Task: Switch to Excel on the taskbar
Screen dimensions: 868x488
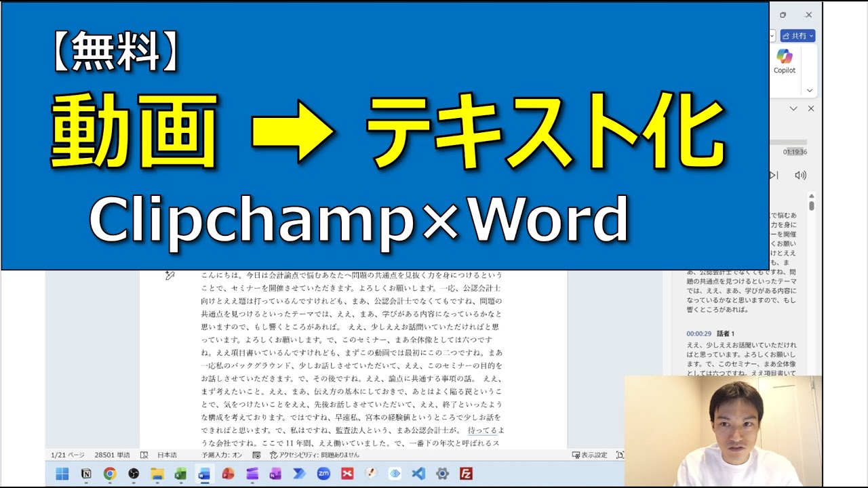Action: pyautogui.click(x=180, y=474)
